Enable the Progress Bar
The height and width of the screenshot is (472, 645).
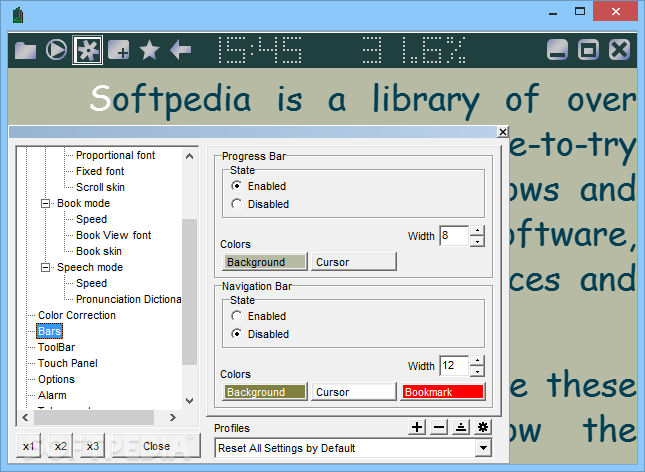[237, 186]
